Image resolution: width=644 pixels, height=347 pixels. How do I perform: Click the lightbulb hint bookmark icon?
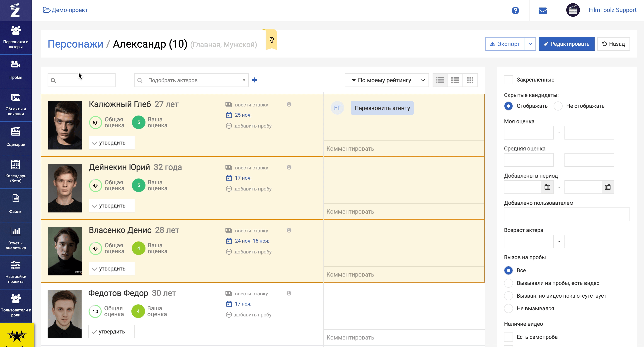(271, 40)
